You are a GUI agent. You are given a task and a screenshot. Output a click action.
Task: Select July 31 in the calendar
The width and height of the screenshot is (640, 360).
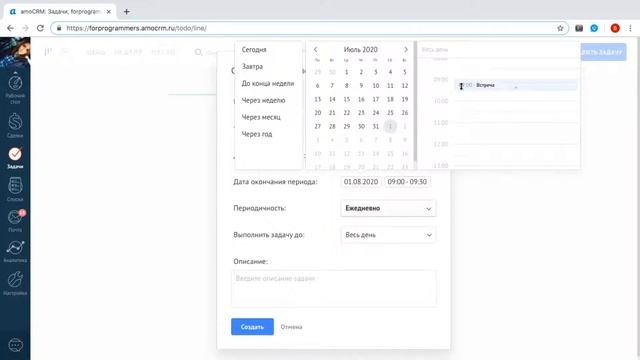coord(376,126)
